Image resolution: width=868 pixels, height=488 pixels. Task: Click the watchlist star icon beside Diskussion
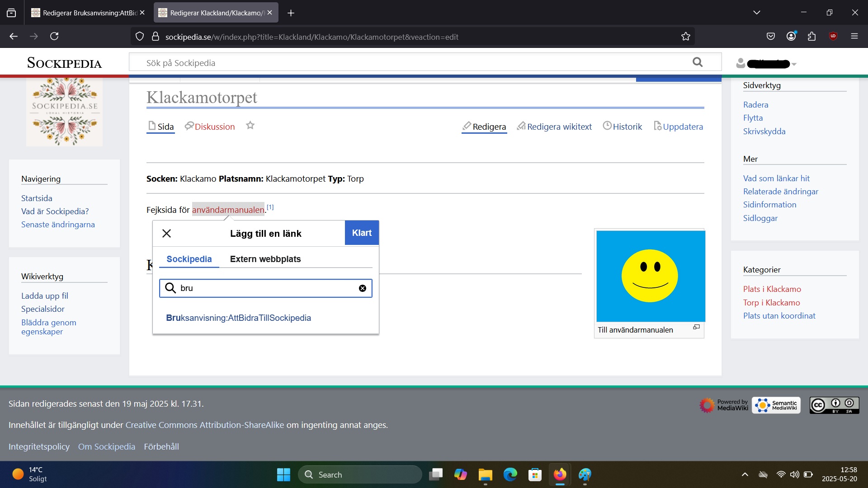[x=250, y=126]
